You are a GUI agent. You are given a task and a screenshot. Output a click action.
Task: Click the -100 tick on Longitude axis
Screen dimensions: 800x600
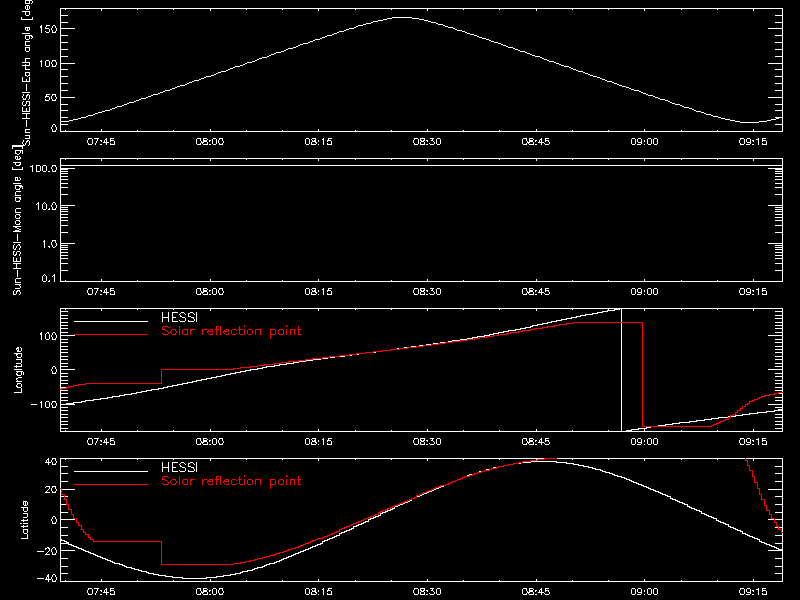(44, 404)
